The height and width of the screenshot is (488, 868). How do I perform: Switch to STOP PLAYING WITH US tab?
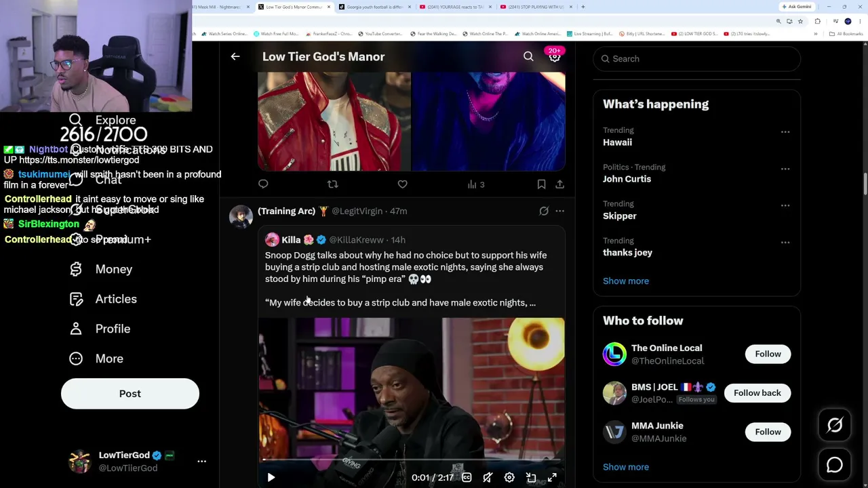click(x=536, y=7)
